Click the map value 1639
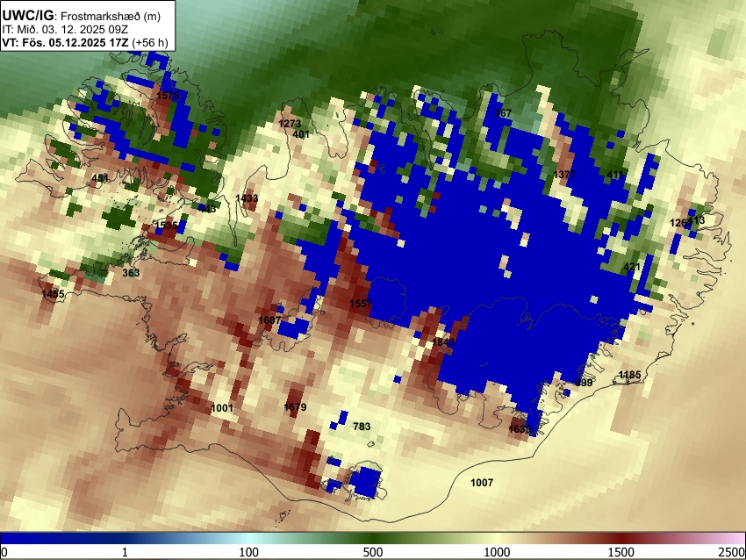The height and width of the screenshot is (560, 746). pos(520,429)
